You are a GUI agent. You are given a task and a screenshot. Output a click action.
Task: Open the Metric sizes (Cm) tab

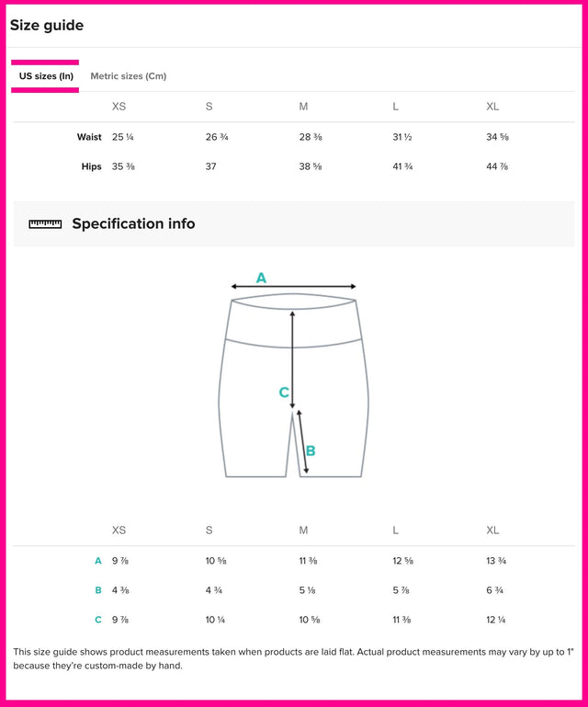(128, 76)
